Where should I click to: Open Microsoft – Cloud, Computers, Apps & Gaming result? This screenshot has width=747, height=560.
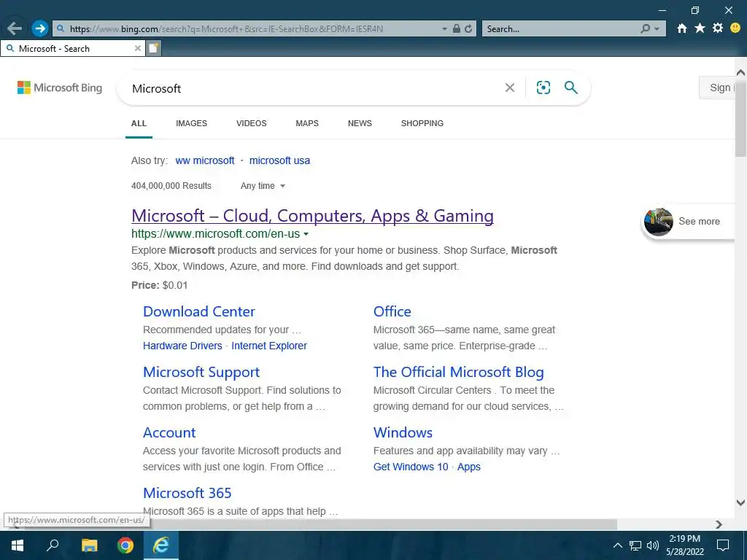[x=312, y=216]
